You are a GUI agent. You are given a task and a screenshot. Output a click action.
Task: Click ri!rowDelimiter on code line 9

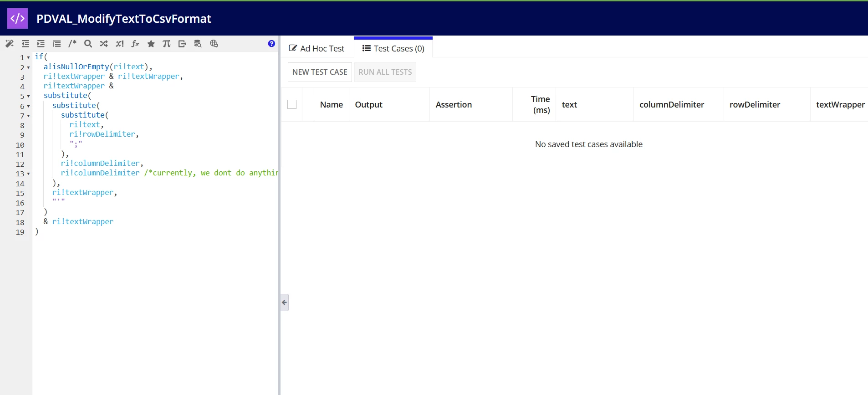[x=102, y=134]
